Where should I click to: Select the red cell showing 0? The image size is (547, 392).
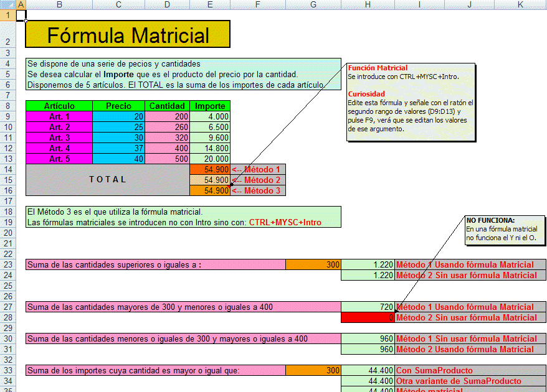pos(368,317)
